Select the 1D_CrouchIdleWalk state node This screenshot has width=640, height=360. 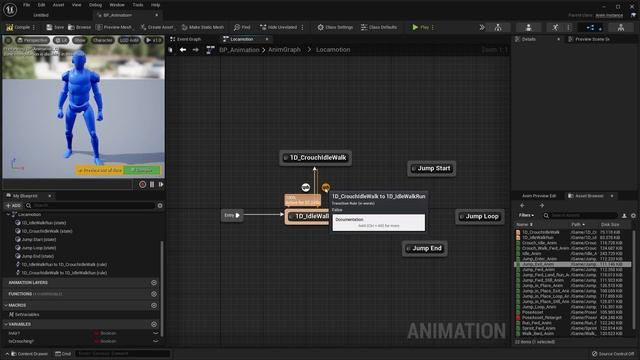[x=315, y=158]
